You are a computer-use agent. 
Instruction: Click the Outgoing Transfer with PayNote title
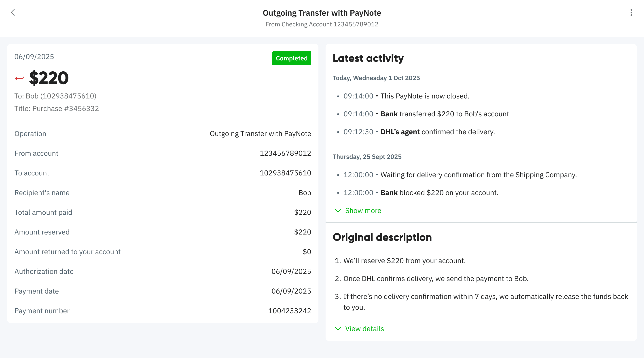click(322, 13)
